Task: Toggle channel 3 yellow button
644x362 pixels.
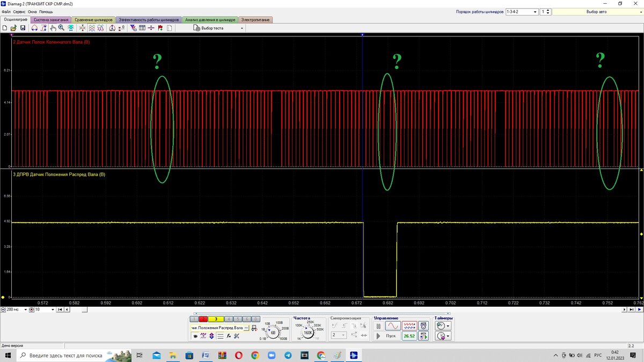Action: 216,319
